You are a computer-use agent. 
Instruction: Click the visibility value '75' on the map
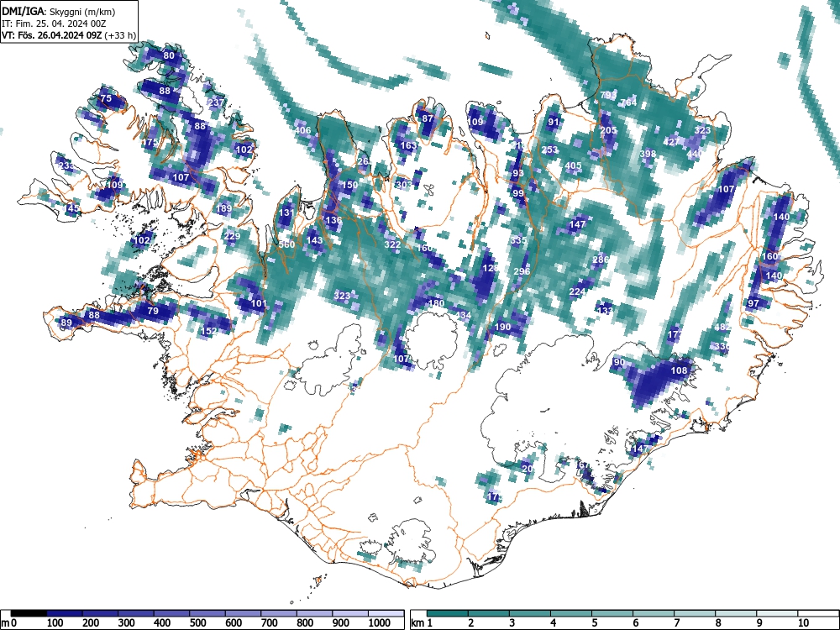pos(106,98)
